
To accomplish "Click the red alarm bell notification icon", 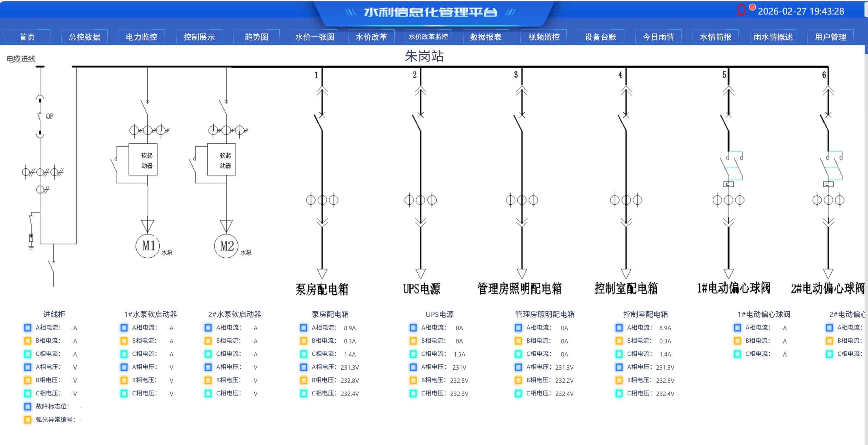I will pos(741,10).
